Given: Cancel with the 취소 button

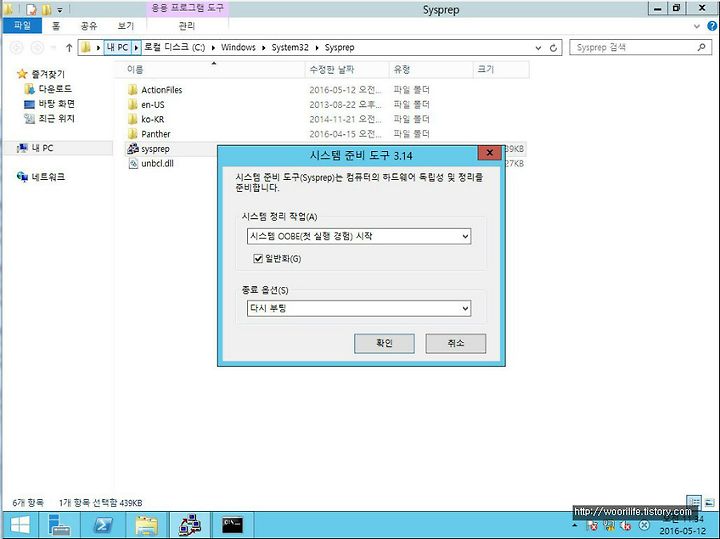Looking at the screenshot, I should [x=456, y=343].
